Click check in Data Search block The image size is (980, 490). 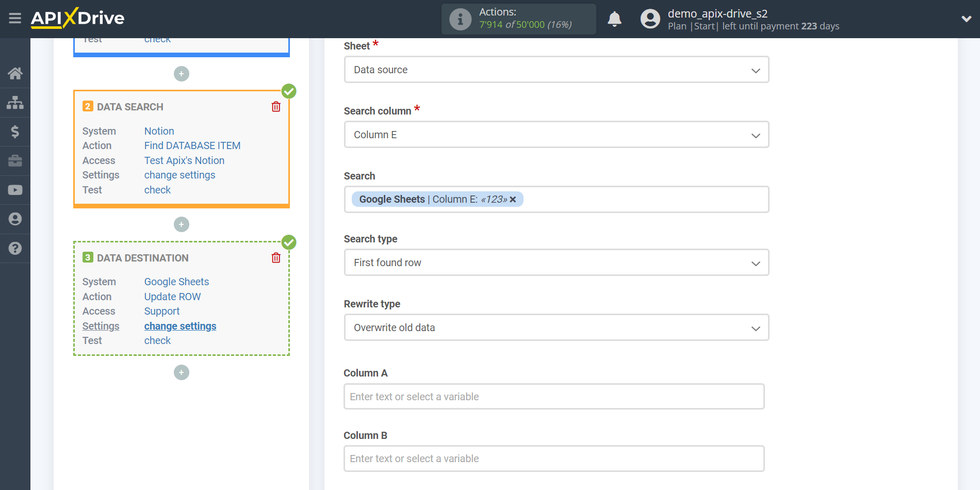pyautogui.click(x=157, y=190)
